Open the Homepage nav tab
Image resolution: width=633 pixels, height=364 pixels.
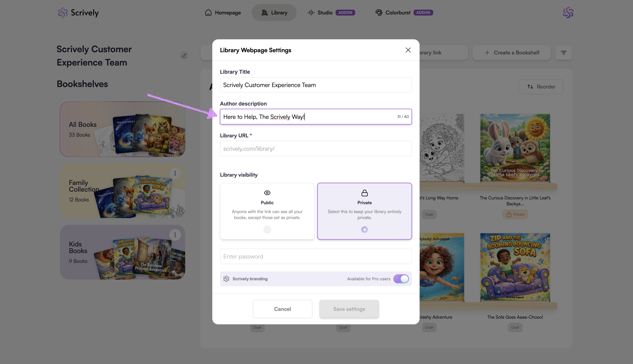click(x=223, y=13)
